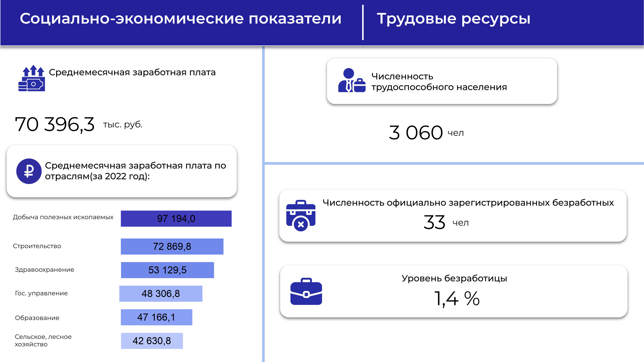Image resolution: width=644 pixels, height=362 pixels.
Task: Select the 97 194,0 mining salary bar
Action: [x=176, y=219]
